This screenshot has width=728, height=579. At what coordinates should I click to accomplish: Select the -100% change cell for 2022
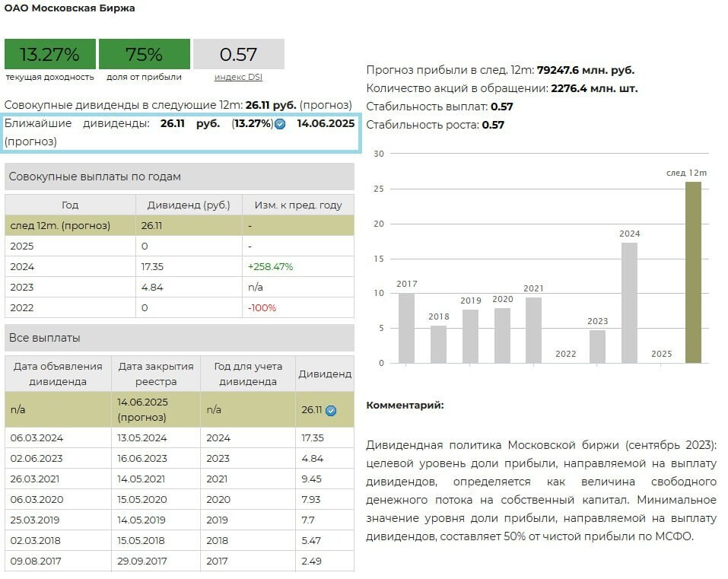pyautogui.click(x=262, y=308)
